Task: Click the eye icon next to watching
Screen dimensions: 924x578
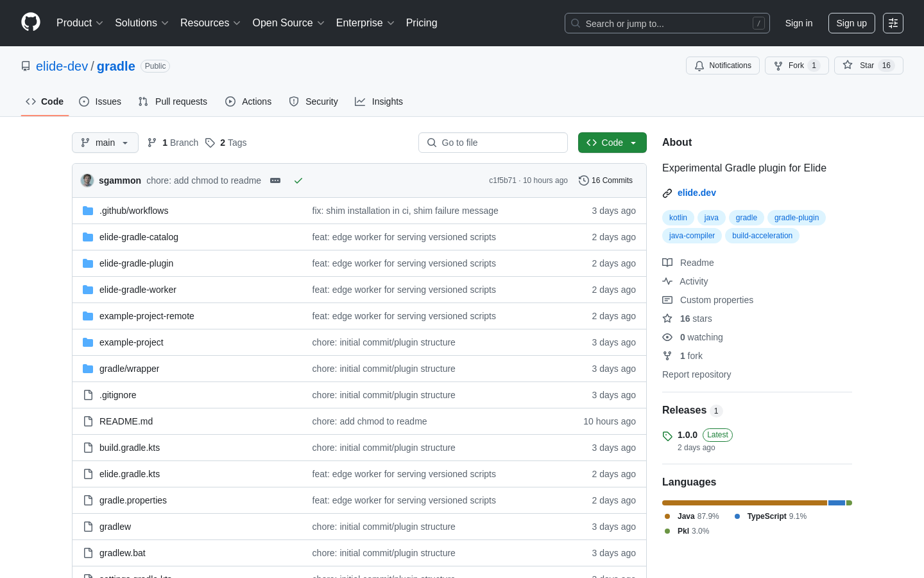Action: [x=667, y=337]
